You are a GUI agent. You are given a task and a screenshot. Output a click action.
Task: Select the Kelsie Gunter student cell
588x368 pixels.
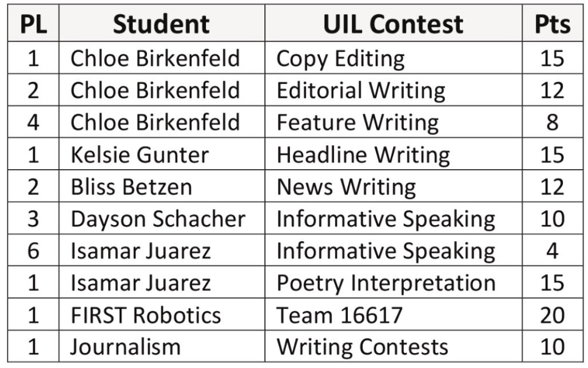coord(162,154)
